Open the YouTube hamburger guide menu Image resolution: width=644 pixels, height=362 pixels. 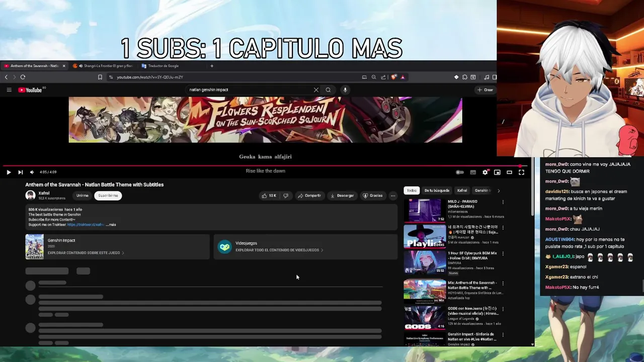pyautogui.click(x=9, y=89)
